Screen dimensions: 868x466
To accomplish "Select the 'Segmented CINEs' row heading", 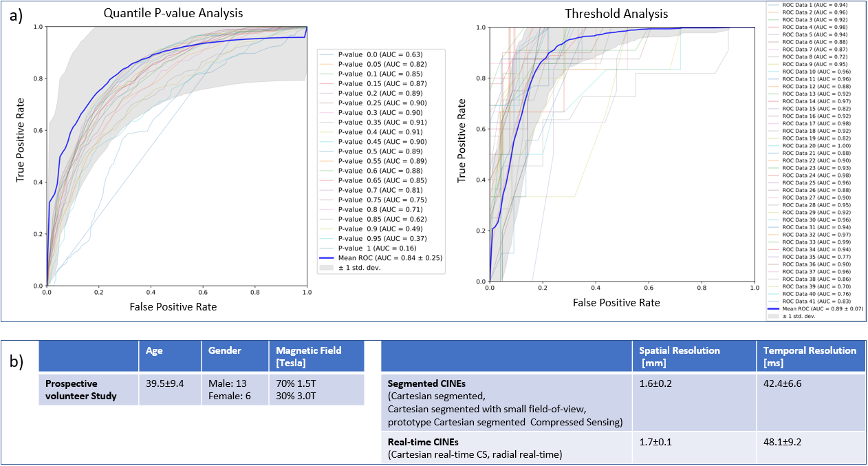I will (420, 382).
